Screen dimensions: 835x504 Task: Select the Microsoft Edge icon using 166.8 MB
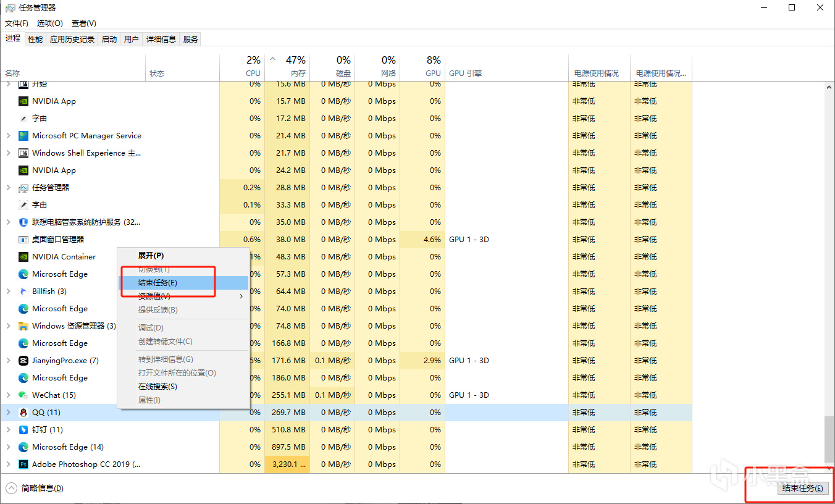[x=23, y=343]
